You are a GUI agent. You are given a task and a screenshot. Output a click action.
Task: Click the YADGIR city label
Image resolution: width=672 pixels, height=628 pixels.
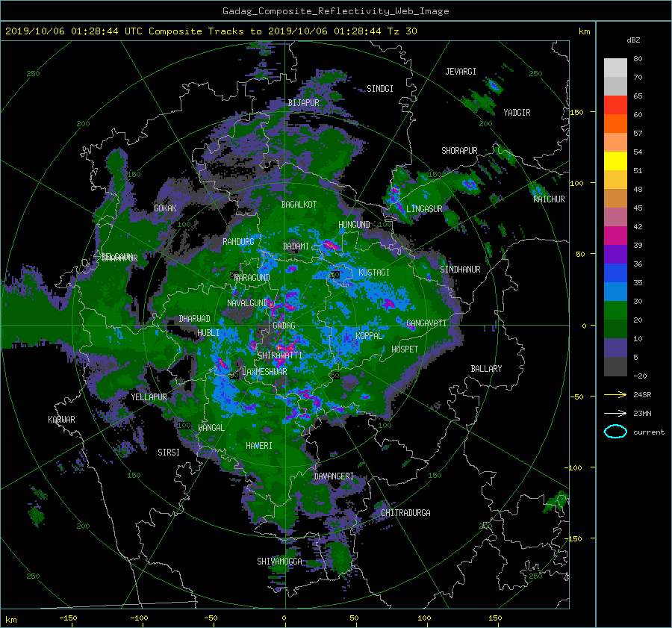[517, 113]
